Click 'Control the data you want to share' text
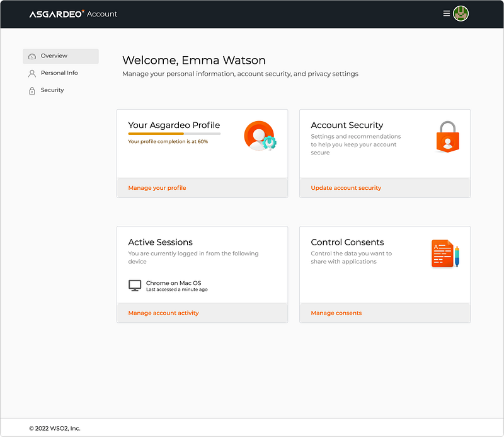Screen dimensions: 504x437 pyautogui.click(x=351, y=257)
